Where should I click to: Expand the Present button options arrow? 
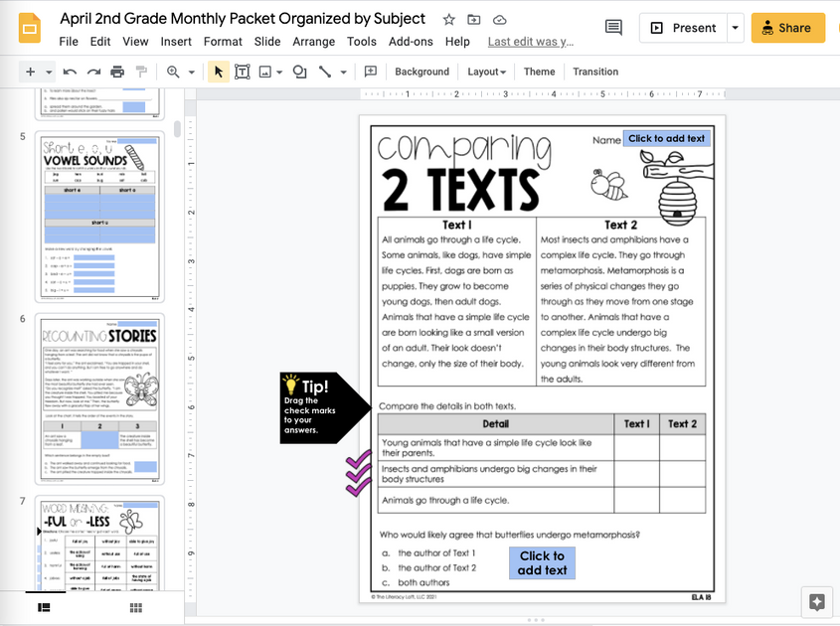point(734,27)
